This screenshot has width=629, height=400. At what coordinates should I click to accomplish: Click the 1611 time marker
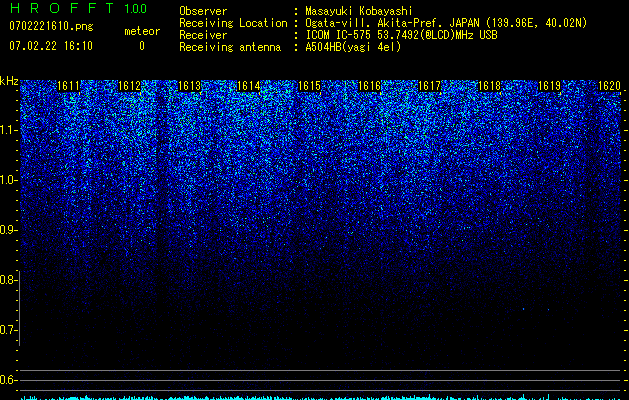(69, 86)
